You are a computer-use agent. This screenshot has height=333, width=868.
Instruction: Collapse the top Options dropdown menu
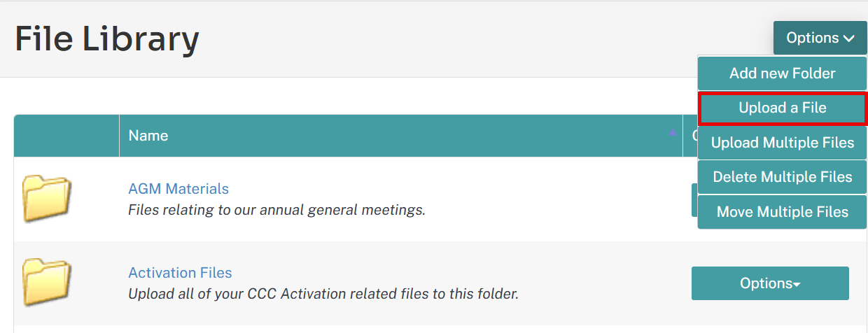point(820,38)
